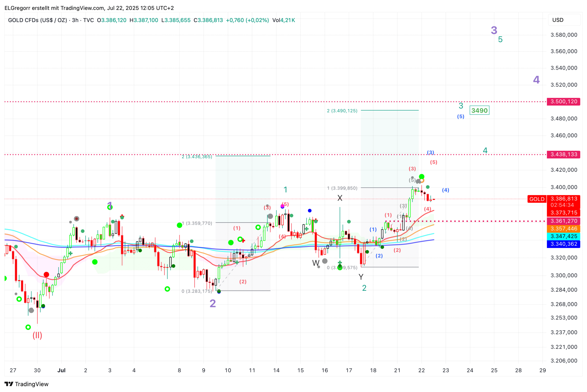Click the solid blue dot above July 15 candles

pyautogui.click(x=309, y=211)
